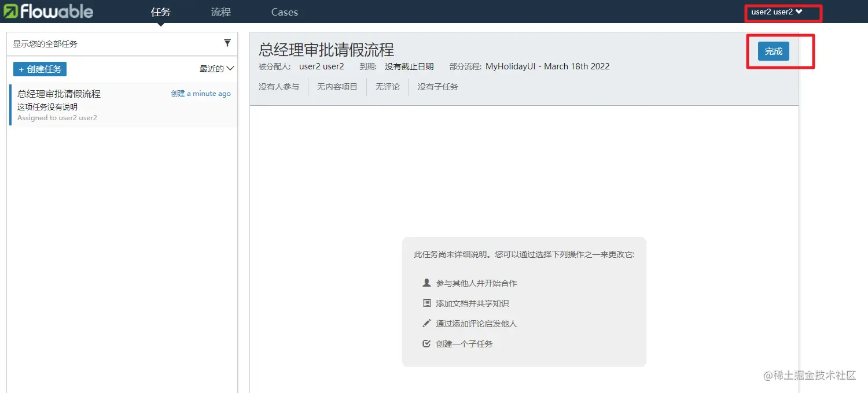Click the document icon beside 添加文档并共享知识
868x393 pixels.
click(x=426, y=303)
